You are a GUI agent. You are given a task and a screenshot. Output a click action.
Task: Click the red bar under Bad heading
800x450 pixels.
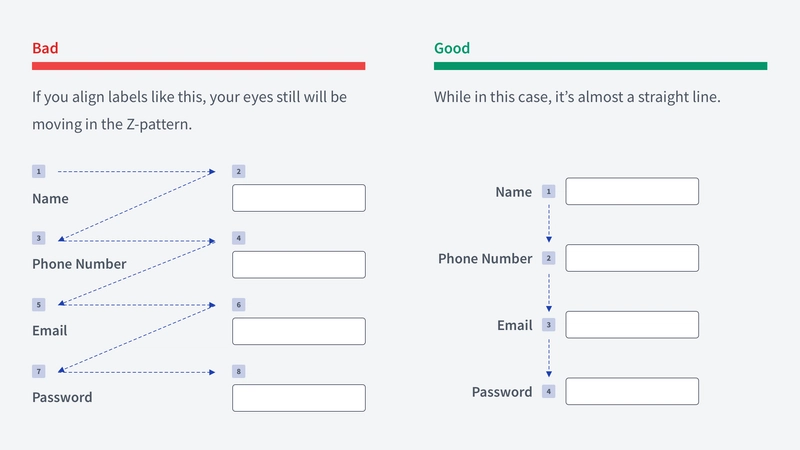198,66
